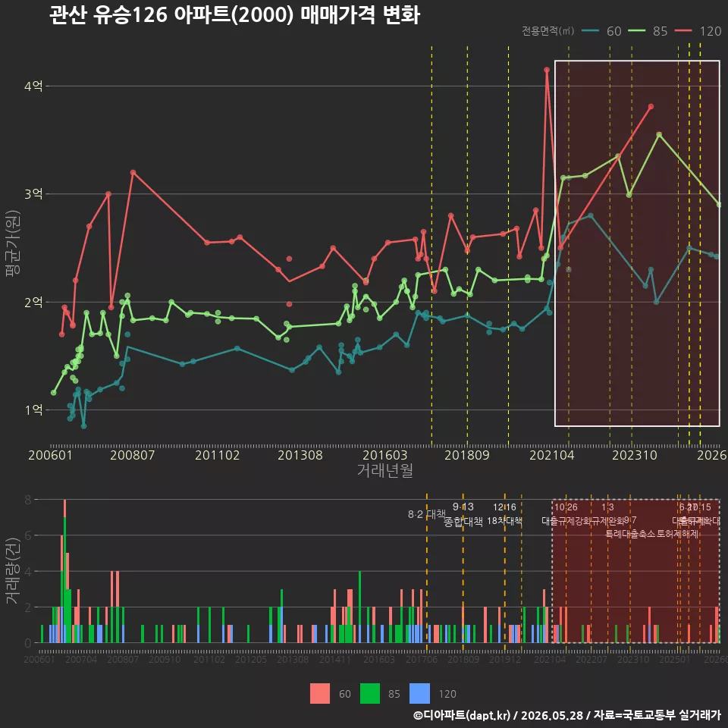Click the 12·16 18차대책 annotation label
This screenshot has height=728, width=728.
[x=505, y=514]
